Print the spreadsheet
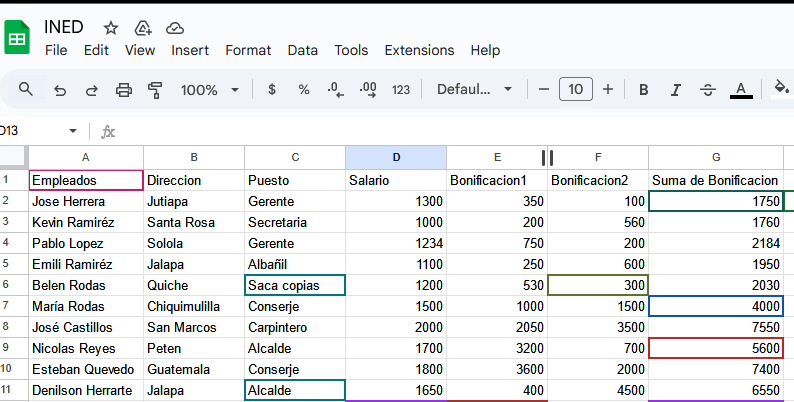This screenshot has height=402, width=794. [x=124, y=90]
